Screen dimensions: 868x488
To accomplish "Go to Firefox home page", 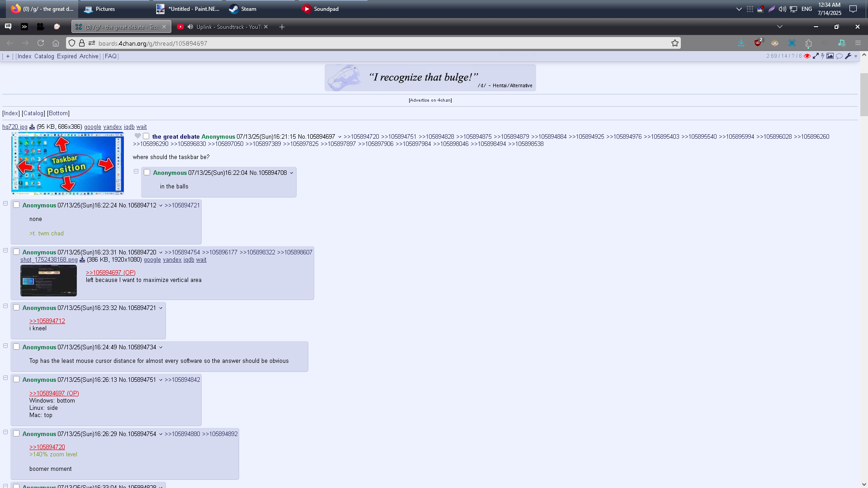I will 56,43.
